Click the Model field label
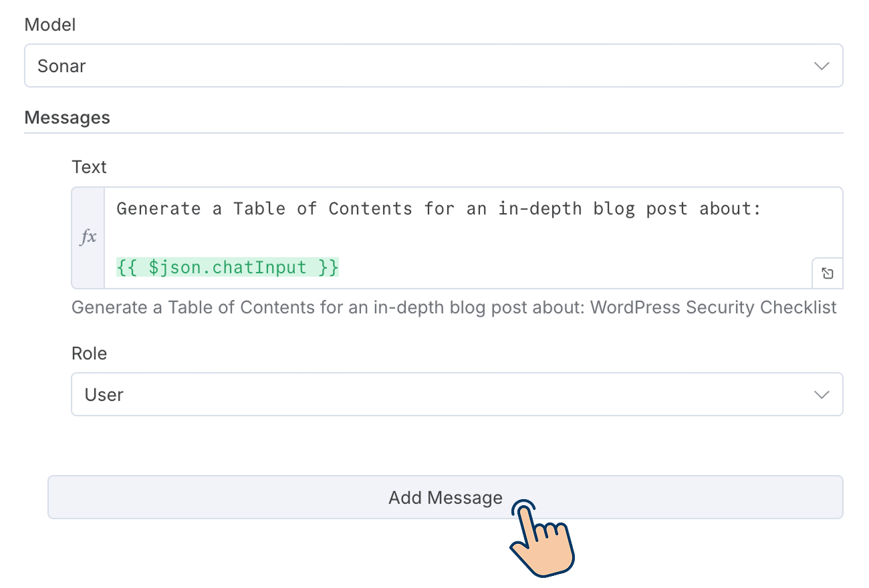869x588 pixels. [49, 25]
